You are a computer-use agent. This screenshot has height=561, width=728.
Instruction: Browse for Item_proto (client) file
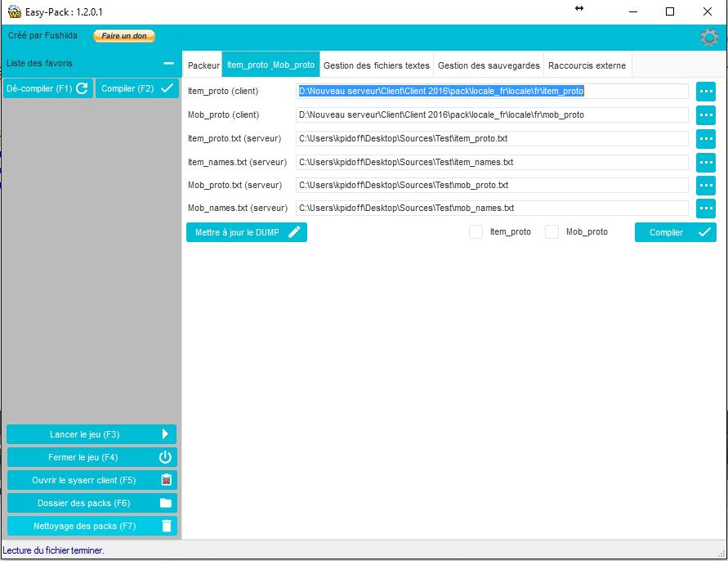pyautogui.click(x=706, y=91)
